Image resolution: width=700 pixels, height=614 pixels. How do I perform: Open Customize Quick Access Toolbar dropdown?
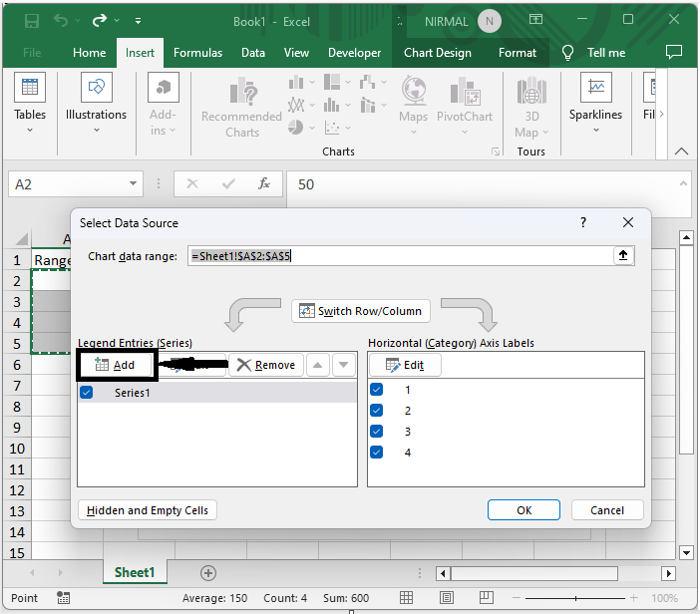(139, 21)
